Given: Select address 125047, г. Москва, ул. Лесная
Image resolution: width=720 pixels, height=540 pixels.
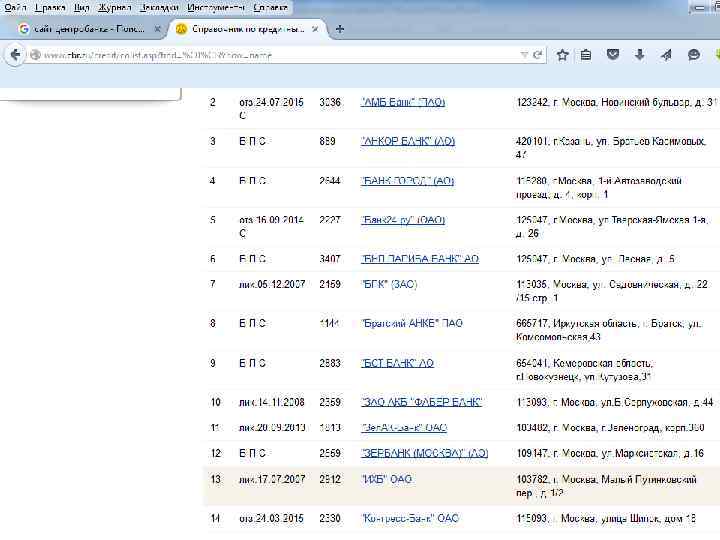Looking at the screenshot, I should (595, 259).
